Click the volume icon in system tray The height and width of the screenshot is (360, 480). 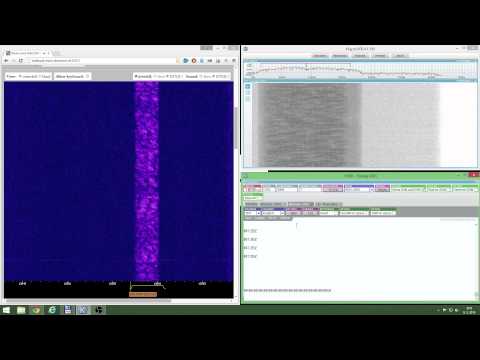[x=457, y=310]
